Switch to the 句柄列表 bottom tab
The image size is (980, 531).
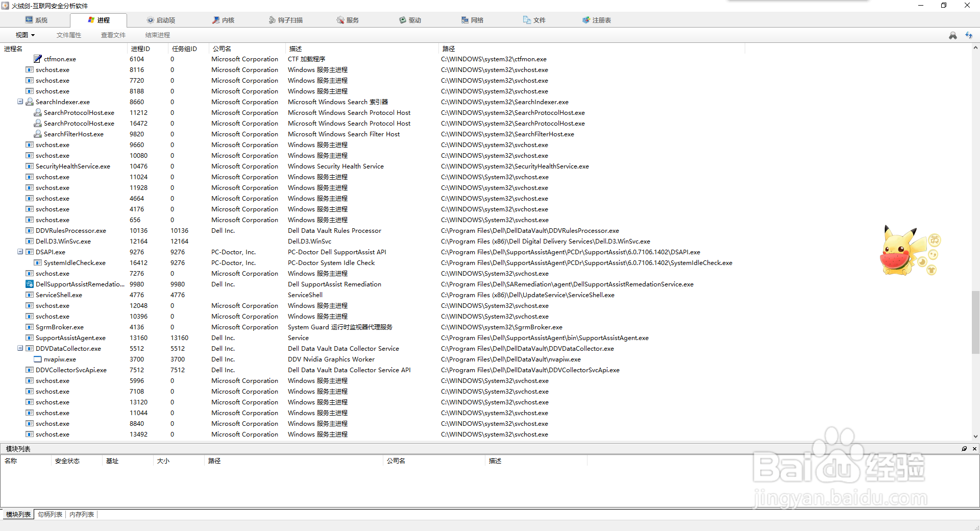tap(50, 514)
